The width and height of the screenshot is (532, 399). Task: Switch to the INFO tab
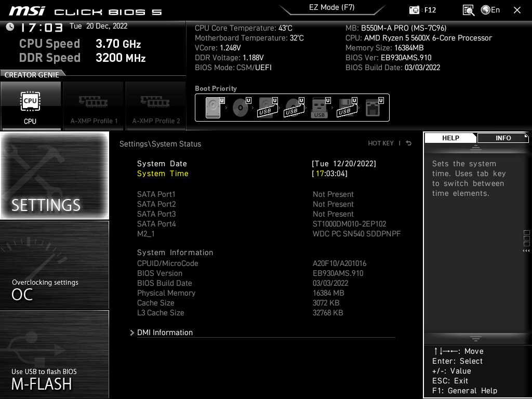click(x=502, y=138)
